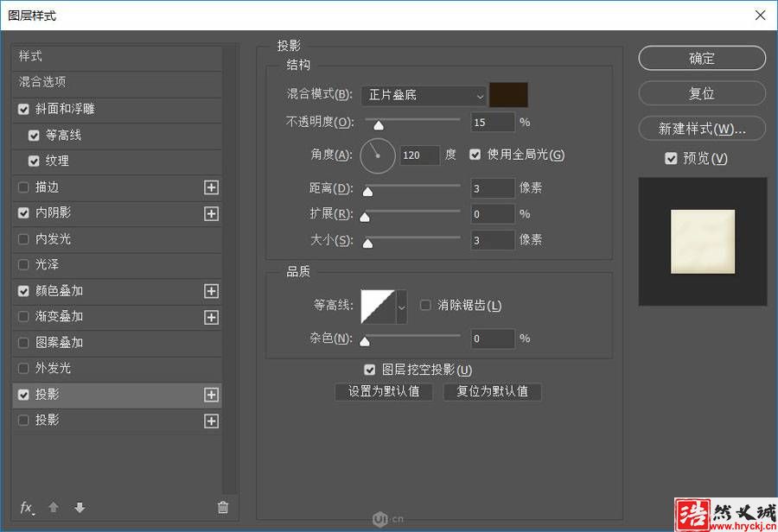Enable the 内发光 checkbox
The height and width of the screenshot is (532, 778).
coord(23,239)
